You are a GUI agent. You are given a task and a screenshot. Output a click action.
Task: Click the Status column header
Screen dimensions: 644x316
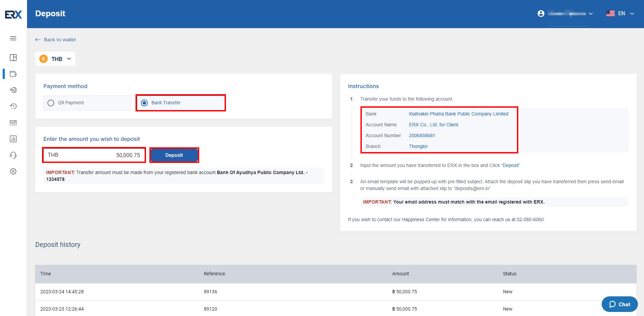(510, 274)
